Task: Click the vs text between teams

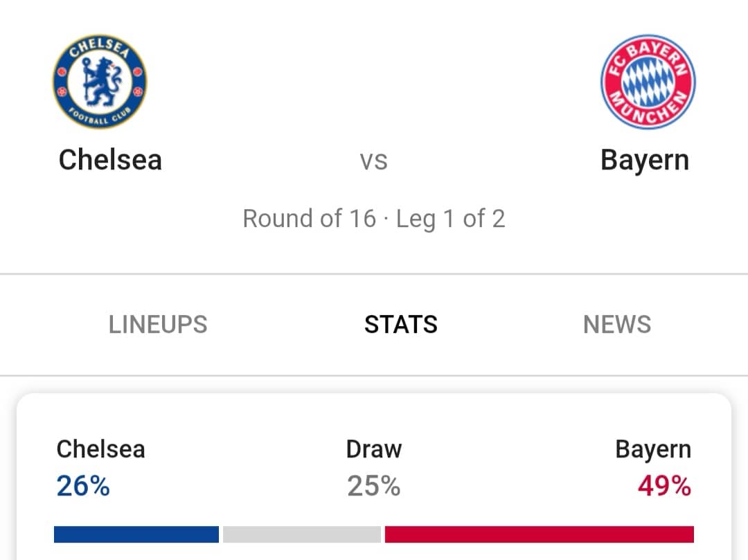Action: 373,161
